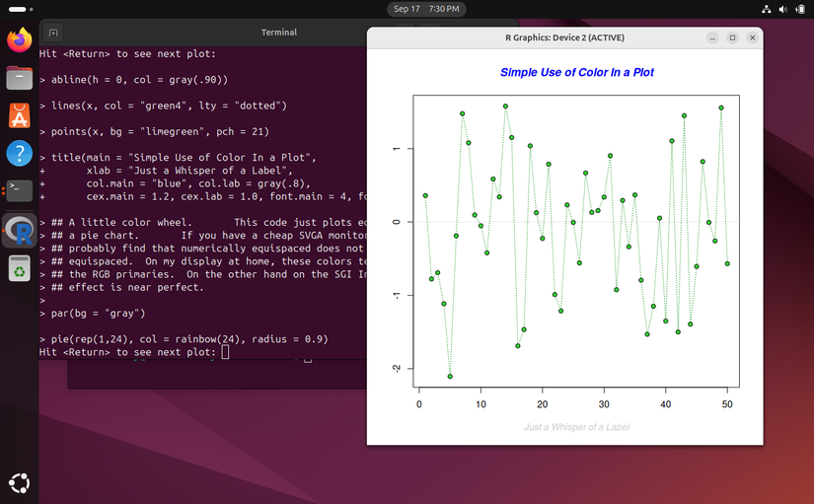The width and height of the screenshot is (814, 504).
Task: Open the Help question mark icon
Action: [x=19, y=154]
